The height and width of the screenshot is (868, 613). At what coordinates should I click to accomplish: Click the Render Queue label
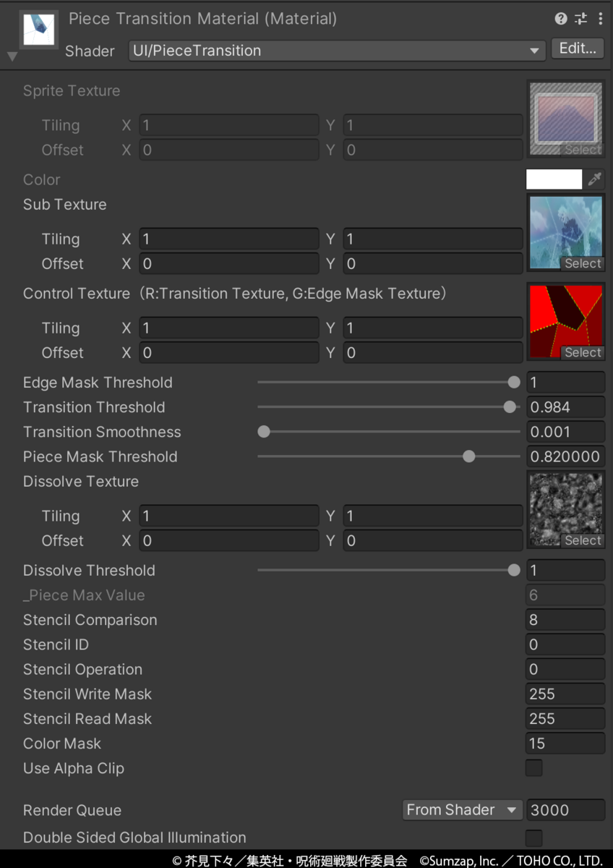click(72, 811)
